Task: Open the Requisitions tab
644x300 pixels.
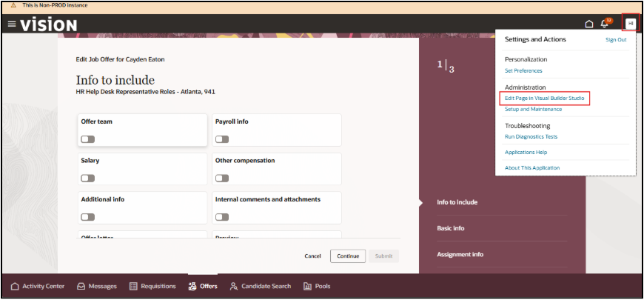Action: coord(152,286)
